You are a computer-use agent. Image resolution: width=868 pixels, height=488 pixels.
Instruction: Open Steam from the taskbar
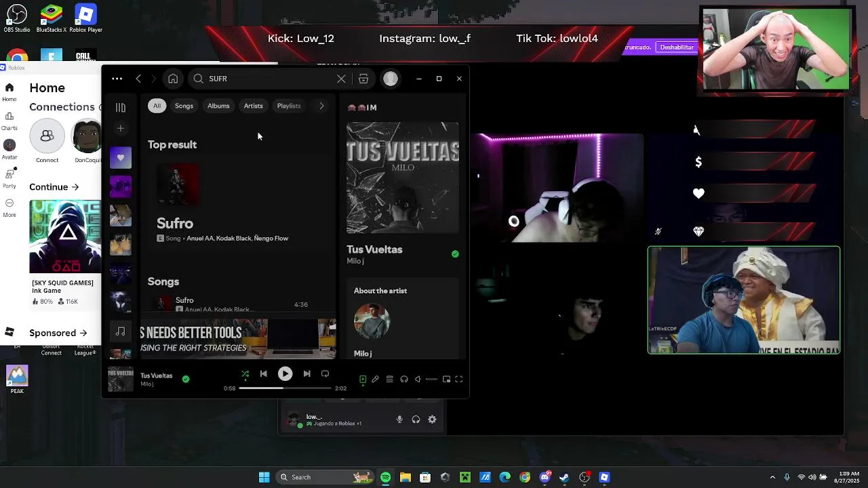point(564,477)
